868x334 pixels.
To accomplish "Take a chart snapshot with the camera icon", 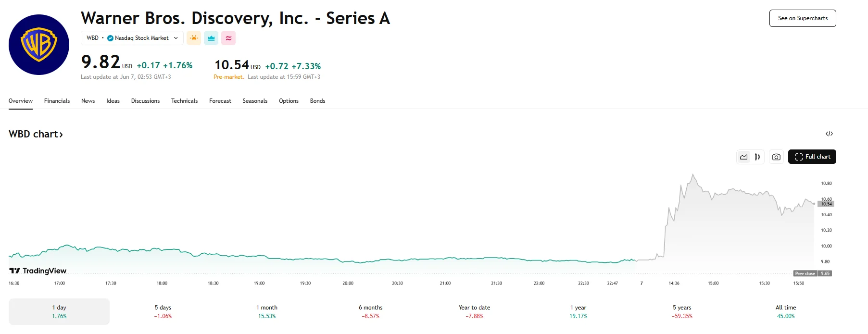I will click(x=776, y=156).
